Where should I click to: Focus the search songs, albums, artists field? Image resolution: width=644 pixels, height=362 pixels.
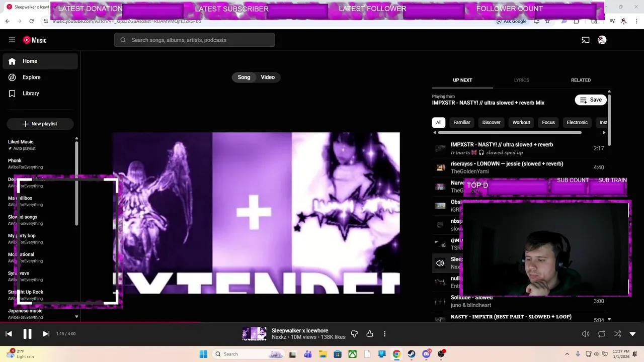(194, 40)
